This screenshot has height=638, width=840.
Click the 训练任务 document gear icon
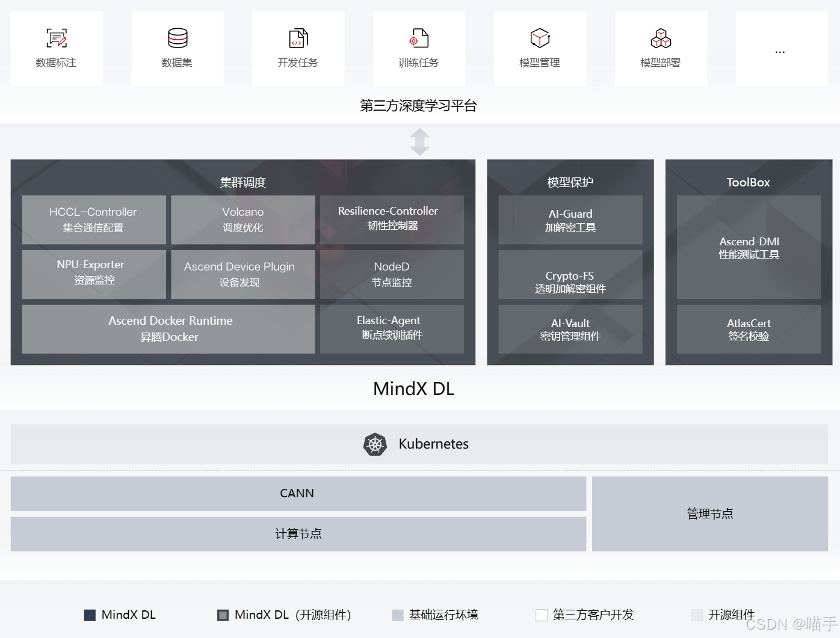(419, 38)
